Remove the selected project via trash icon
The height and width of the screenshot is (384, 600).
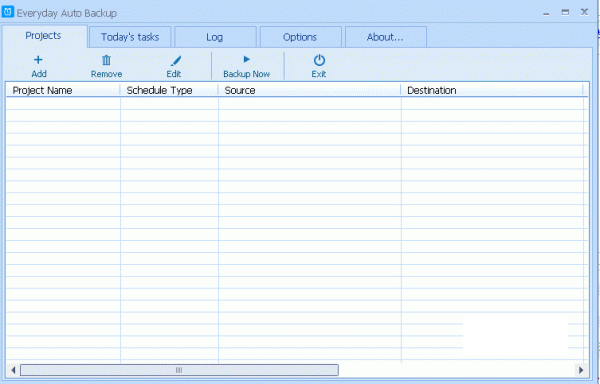[x=106, y=60]
